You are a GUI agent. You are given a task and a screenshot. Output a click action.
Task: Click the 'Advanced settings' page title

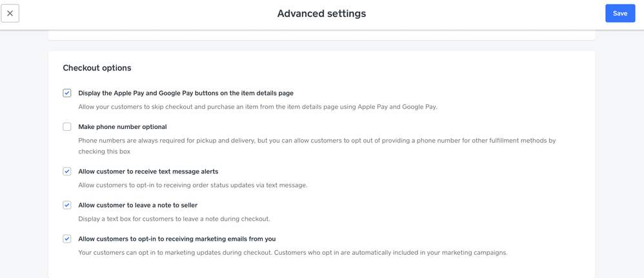321,14
